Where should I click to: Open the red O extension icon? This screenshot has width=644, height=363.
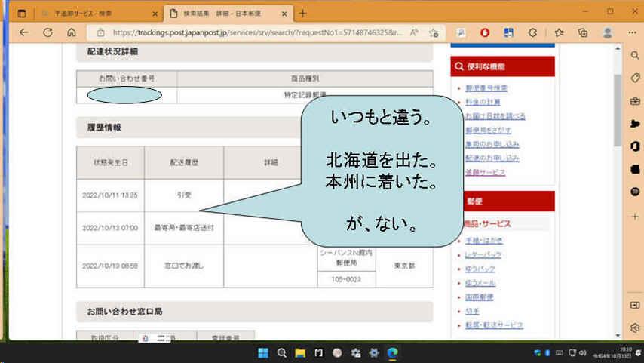pos(485,32)
